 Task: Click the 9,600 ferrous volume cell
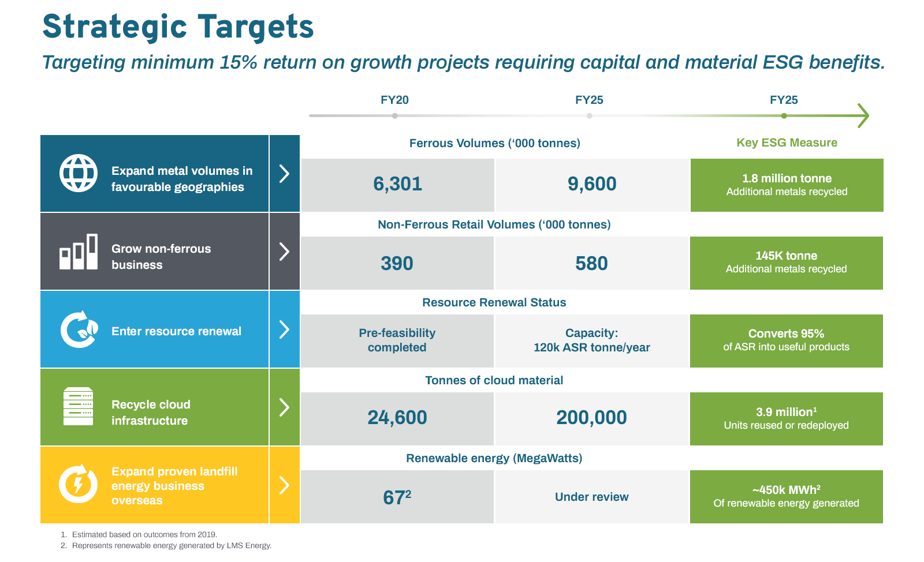(x=592, y=185)
